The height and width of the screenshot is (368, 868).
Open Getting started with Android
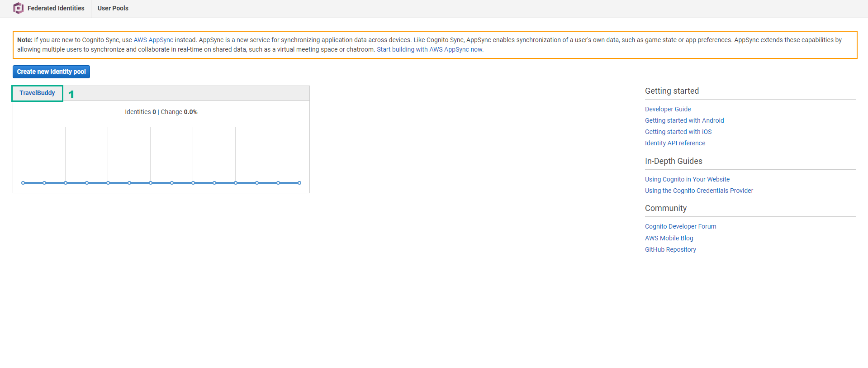[684, 120]
